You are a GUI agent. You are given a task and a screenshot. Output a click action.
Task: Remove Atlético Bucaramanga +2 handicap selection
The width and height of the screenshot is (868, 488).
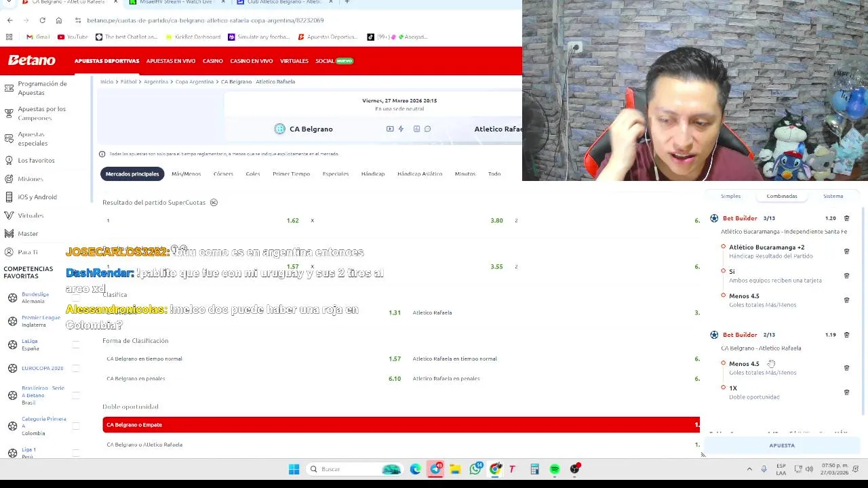(846, 251)
